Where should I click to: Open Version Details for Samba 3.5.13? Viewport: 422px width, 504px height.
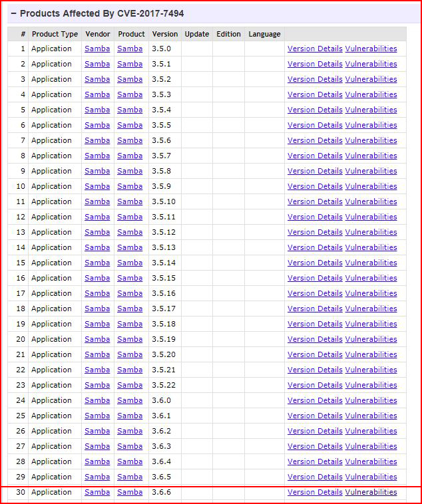(315, 247)
